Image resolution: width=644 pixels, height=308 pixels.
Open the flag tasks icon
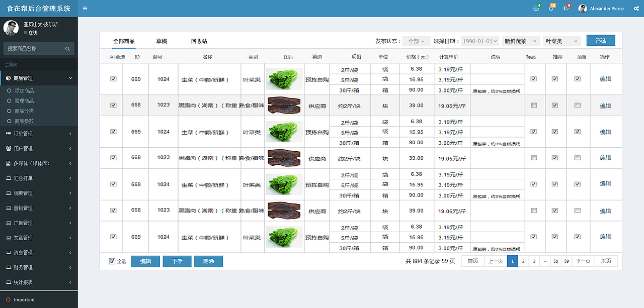point(566,9)
